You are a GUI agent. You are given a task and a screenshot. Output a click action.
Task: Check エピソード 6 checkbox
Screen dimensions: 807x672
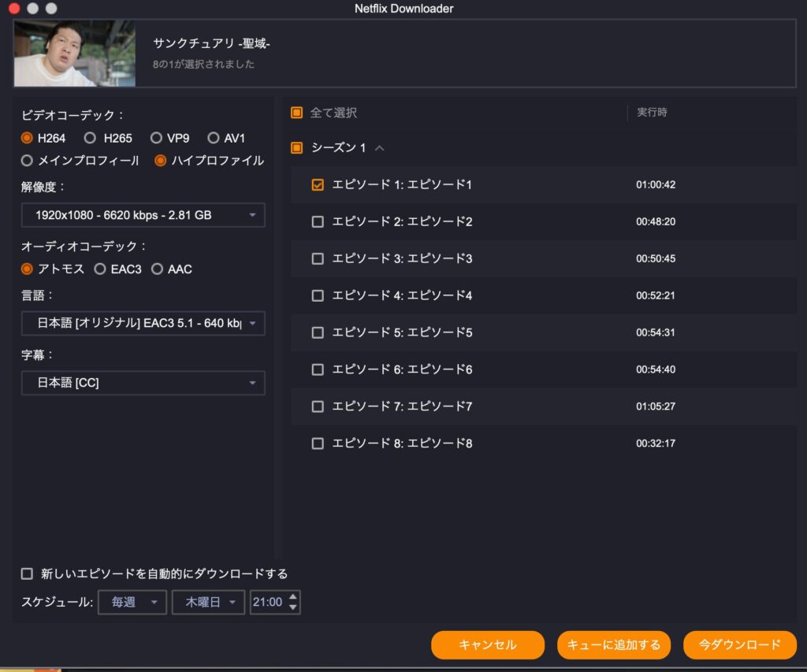point(318,370)
